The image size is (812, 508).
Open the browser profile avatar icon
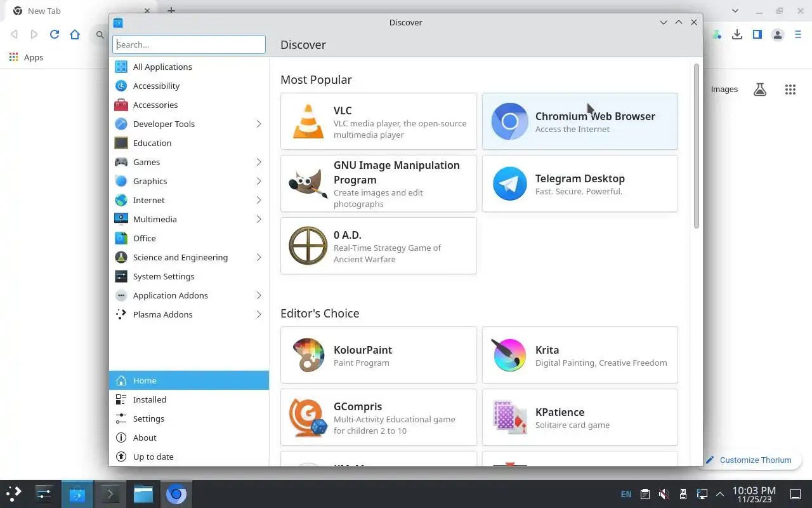pyautogui.click(x=778, y=34)
